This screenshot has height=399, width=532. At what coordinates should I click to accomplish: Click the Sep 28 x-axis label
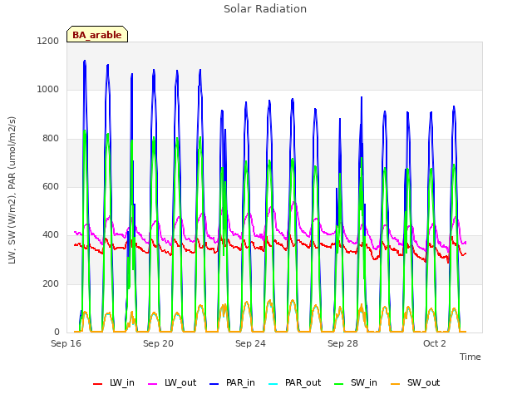click(x=342, y=343)
